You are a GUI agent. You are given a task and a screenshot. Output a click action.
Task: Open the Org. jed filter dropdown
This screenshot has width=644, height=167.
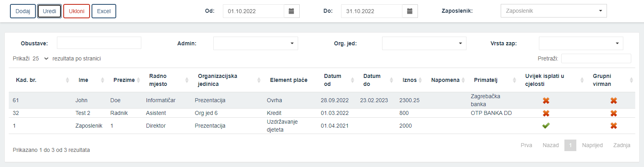[x=424, y=43]
